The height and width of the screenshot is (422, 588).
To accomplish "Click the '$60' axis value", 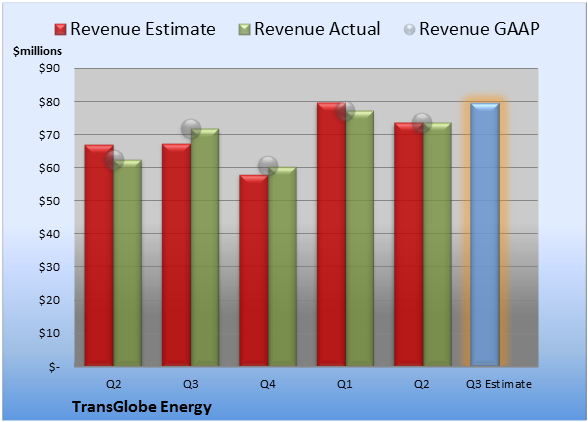I will (50, 168).
